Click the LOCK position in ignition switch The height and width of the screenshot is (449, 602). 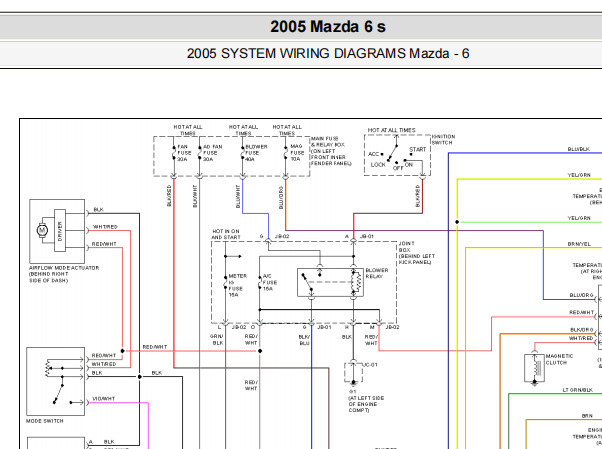[378, 165]
